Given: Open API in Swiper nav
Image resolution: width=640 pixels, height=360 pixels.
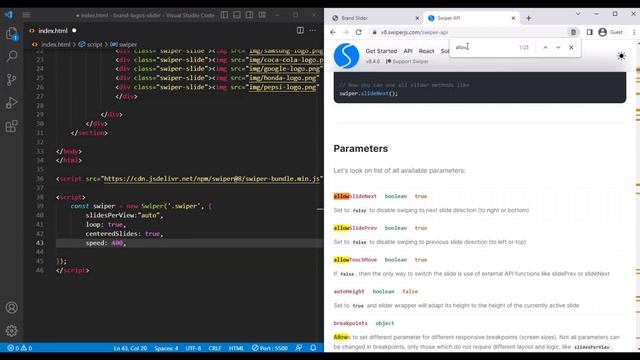Looking at the screenshot, I should [408, 51].
